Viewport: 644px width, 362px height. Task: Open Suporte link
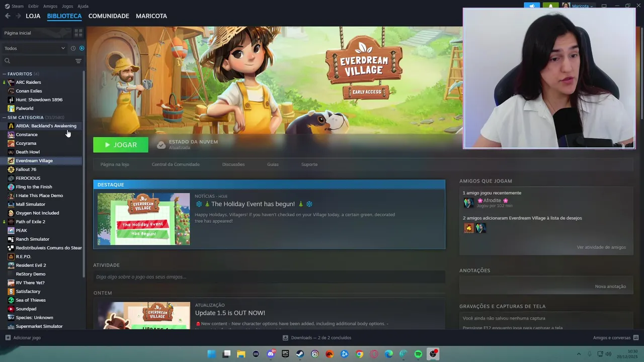(x=309, y=164)
